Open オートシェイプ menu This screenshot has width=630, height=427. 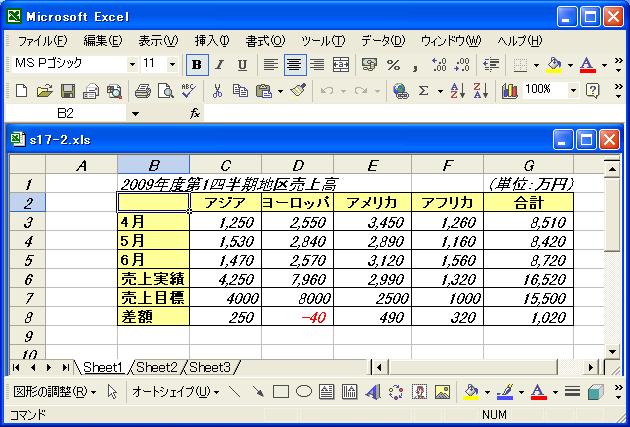(x=175, y=392)
